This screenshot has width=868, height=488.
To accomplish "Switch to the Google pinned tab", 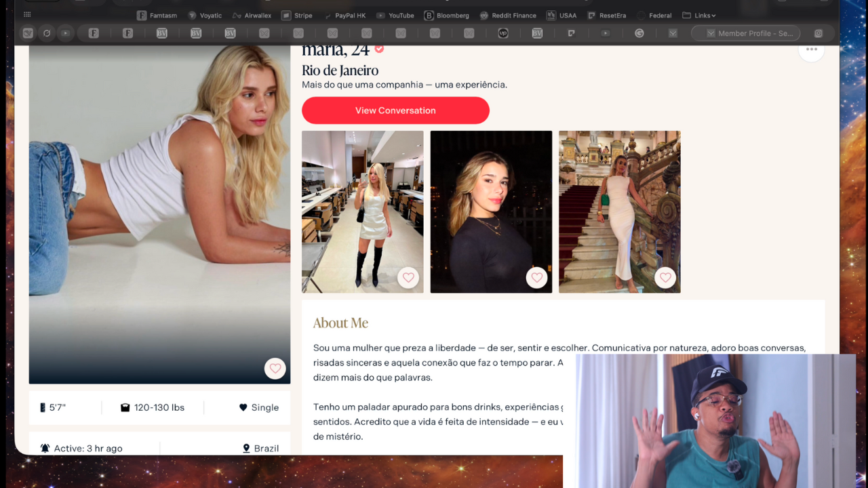I will click(x=639, y=33).
